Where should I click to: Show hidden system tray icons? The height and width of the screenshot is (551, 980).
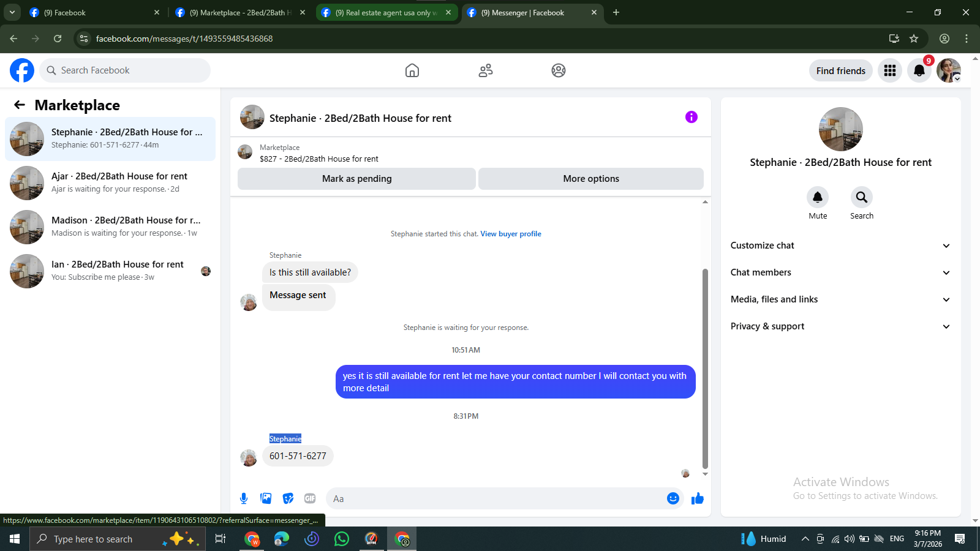pos(805,539)
